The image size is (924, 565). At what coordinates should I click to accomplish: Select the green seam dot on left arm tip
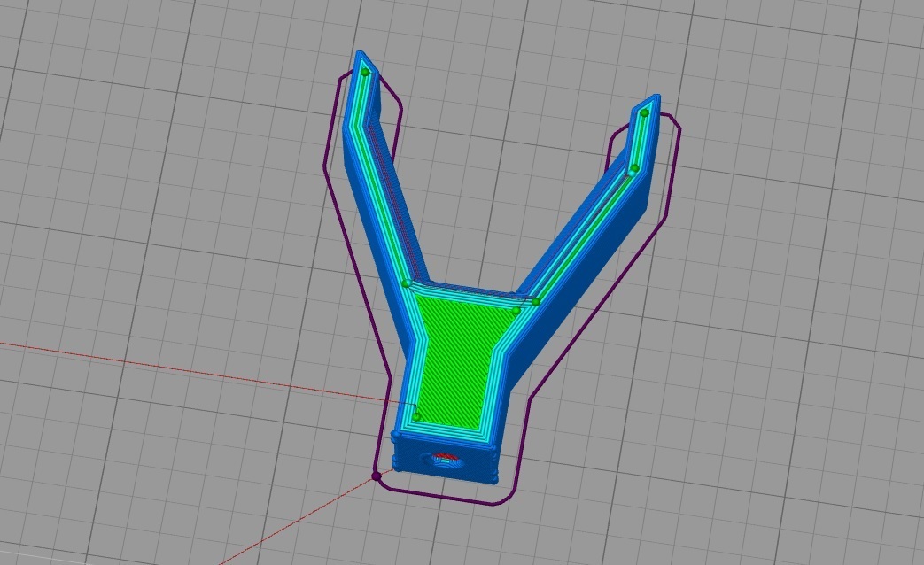click(365, 71)
